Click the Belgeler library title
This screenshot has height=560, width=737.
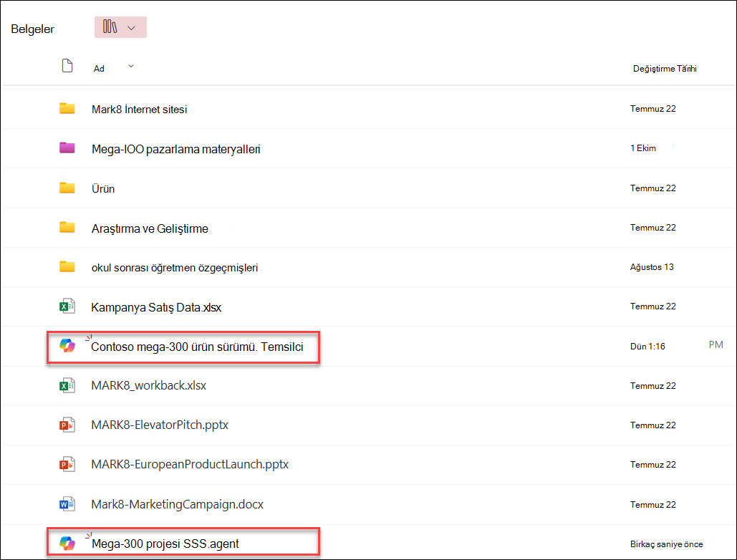click(32, 29)
